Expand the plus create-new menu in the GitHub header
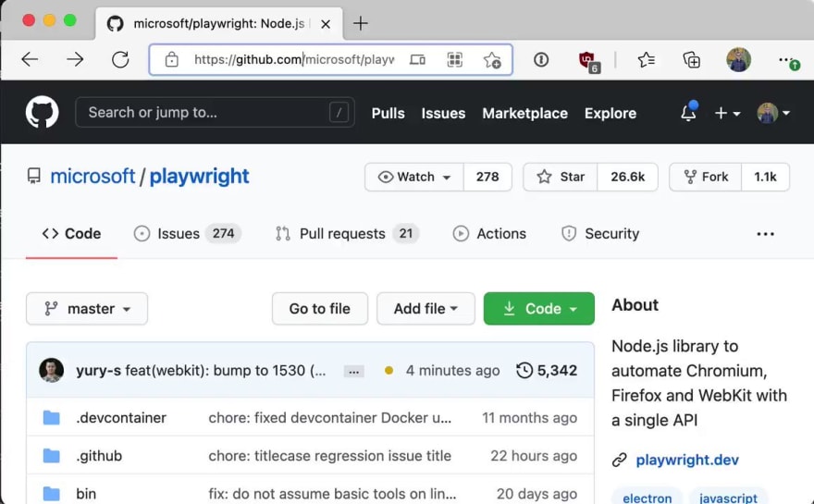Screen dimensions: 814x504 727,113
